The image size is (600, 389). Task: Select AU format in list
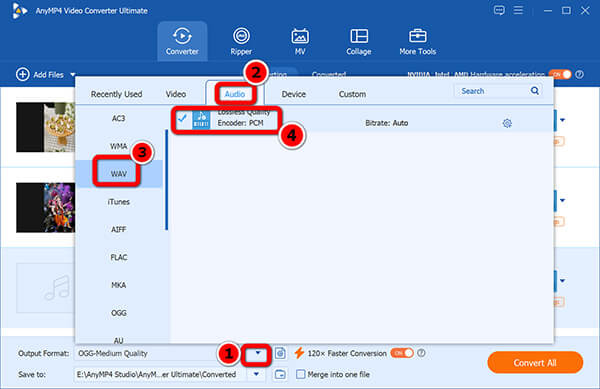point(119,340)
